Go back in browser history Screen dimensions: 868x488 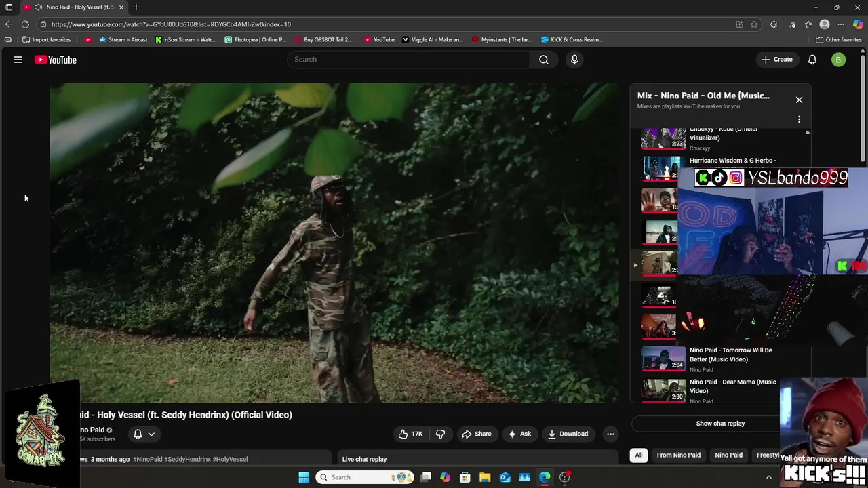(9, 24)
